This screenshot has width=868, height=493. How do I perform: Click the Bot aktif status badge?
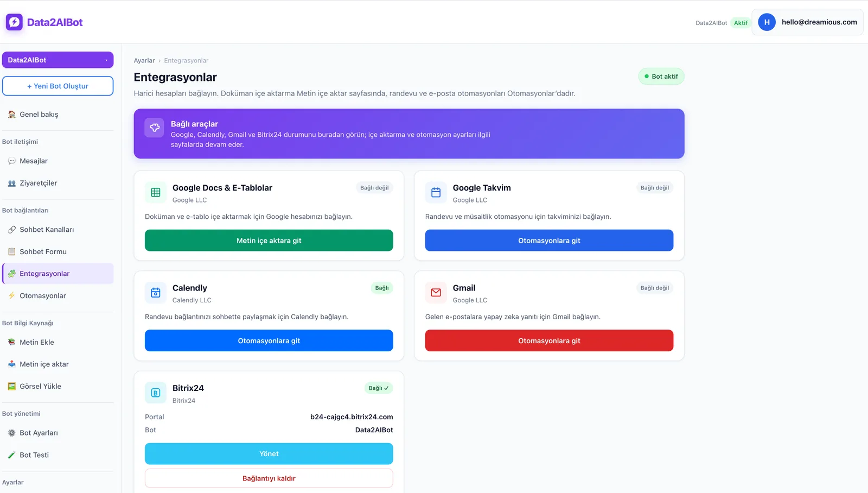point(661,77)
